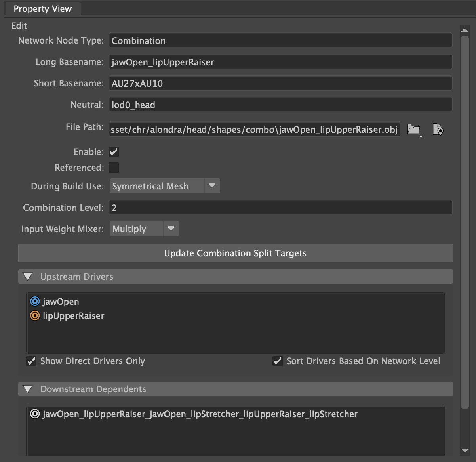Uncheck Show Direct Drivers Only

tap(31, 361)
